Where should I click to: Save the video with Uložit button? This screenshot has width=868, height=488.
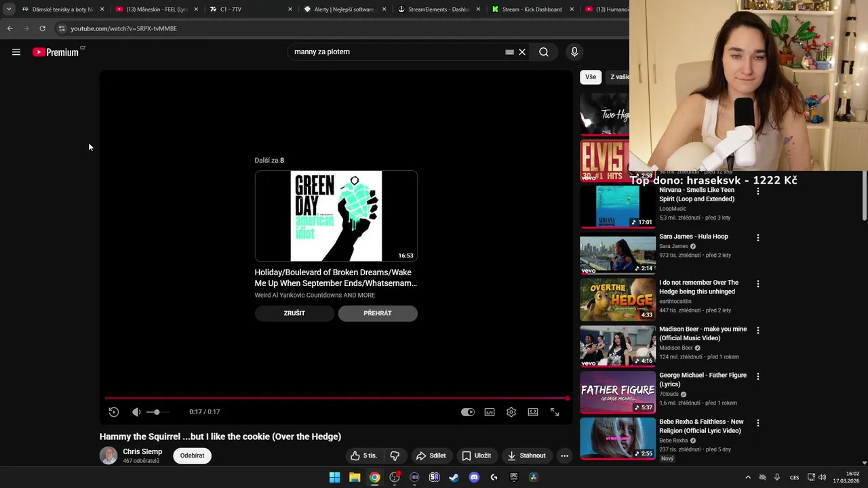point(477,455)
